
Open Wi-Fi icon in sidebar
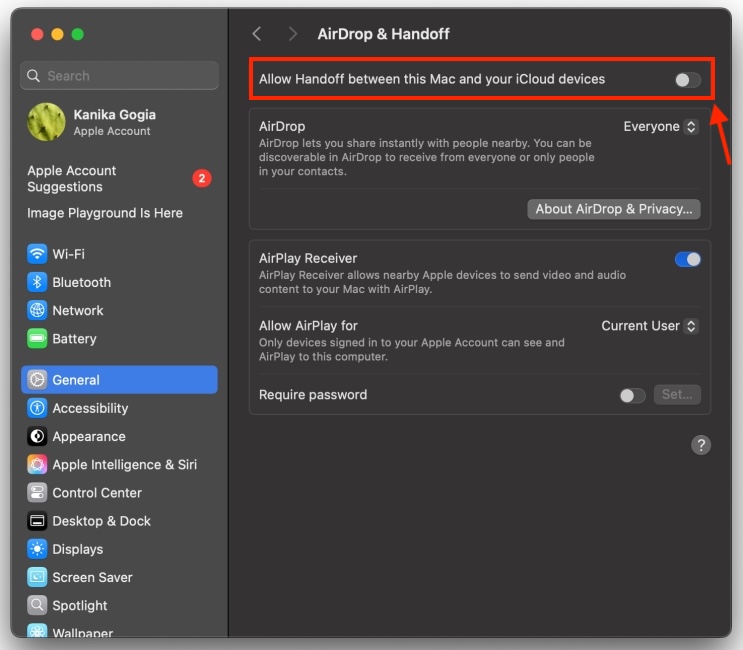[x=37, y=254]
